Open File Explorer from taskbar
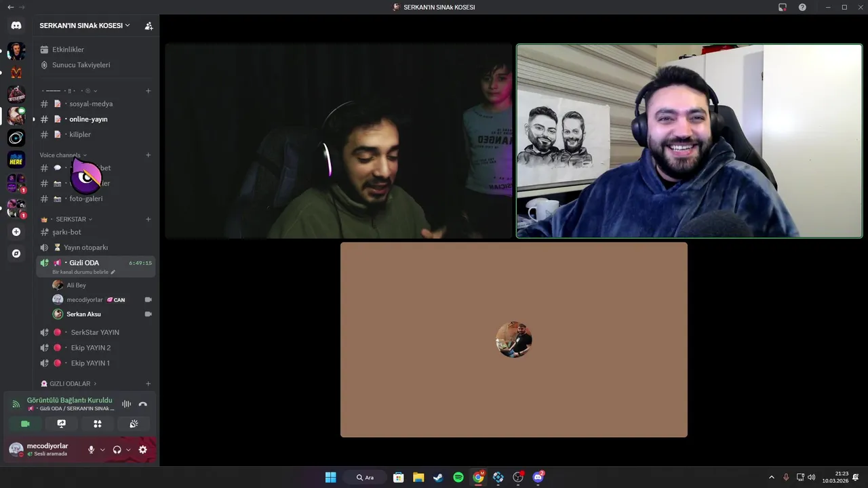This screenshot has width=868, height=488. tap(418, 477)
